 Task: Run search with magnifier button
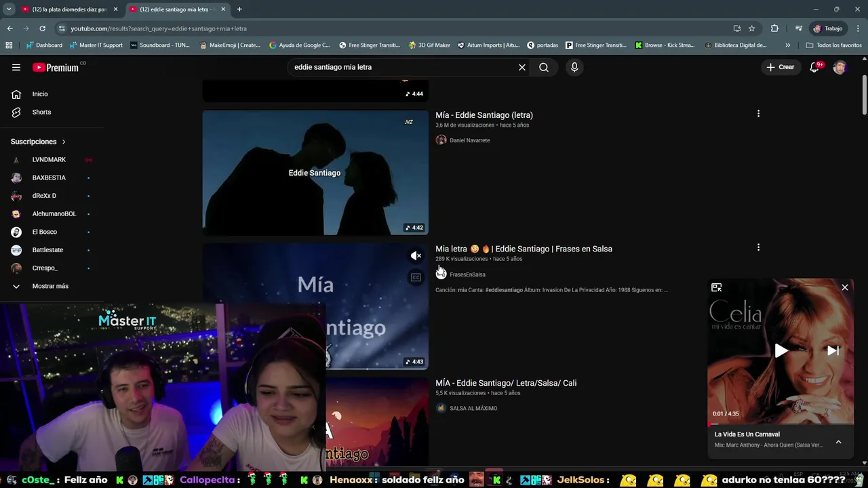pyautogui.click(x=544, y=67)
